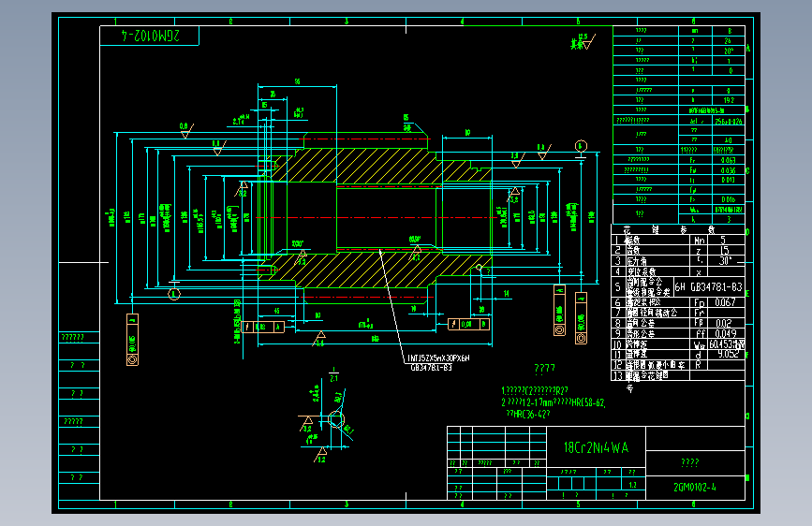Select the datum circle at the lower left of the part

coord(174,294)
